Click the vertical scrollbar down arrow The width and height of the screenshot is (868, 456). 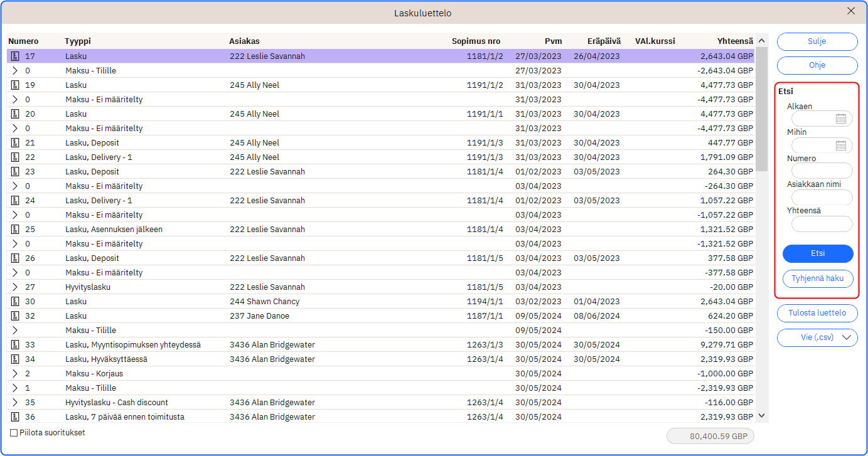pos(762,415)
